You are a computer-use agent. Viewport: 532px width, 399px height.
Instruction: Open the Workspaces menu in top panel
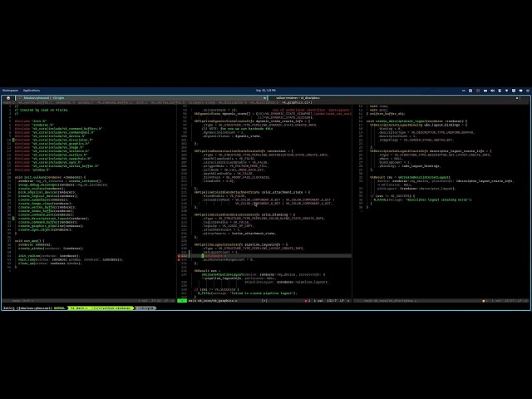10,91
